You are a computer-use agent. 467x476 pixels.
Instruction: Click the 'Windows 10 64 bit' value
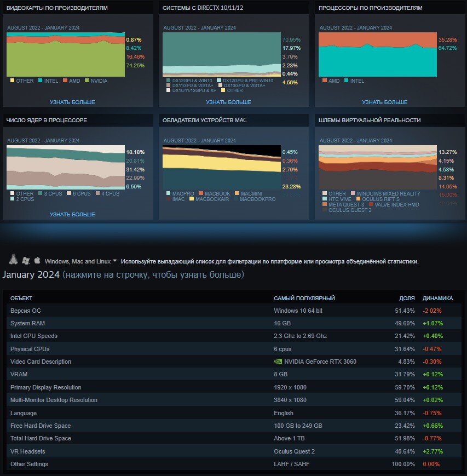click(x=298, y=311)
